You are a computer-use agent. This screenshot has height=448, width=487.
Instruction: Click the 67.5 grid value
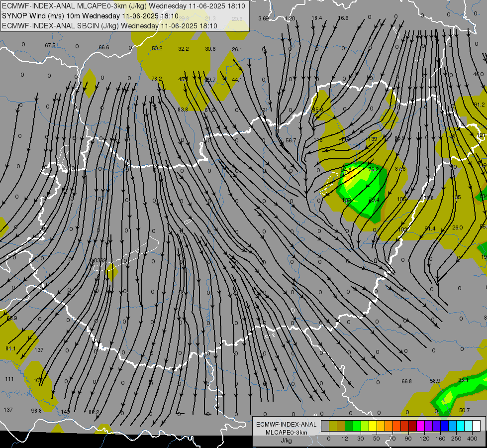[x=50, y=45]
